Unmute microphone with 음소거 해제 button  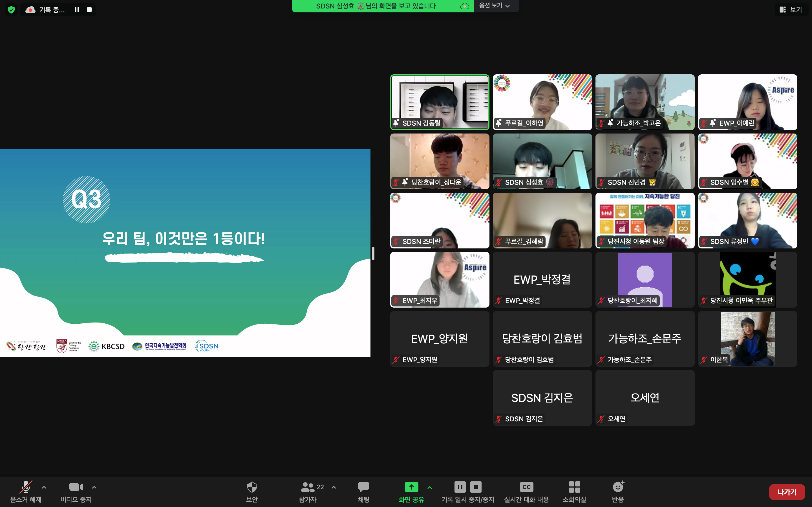point(26,487)
